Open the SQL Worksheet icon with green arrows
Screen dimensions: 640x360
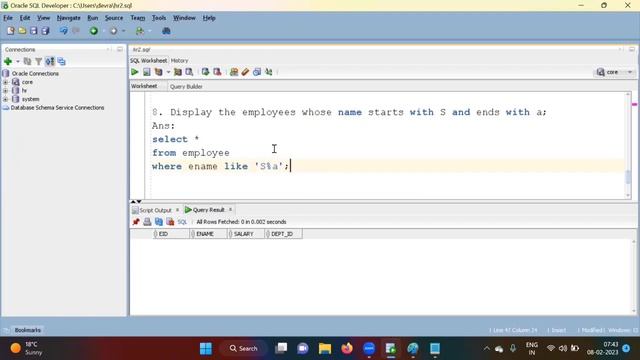pyautogui.click(x=140, y=31)
